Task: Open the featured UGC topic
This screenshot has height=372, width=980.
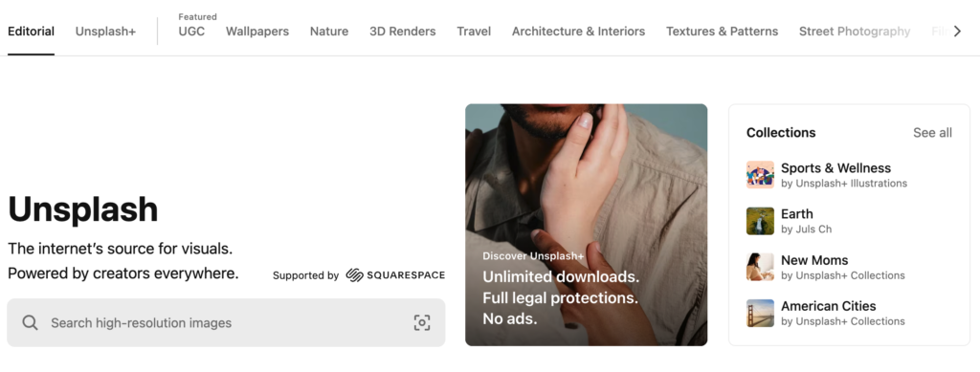Action: coord(191,32)
